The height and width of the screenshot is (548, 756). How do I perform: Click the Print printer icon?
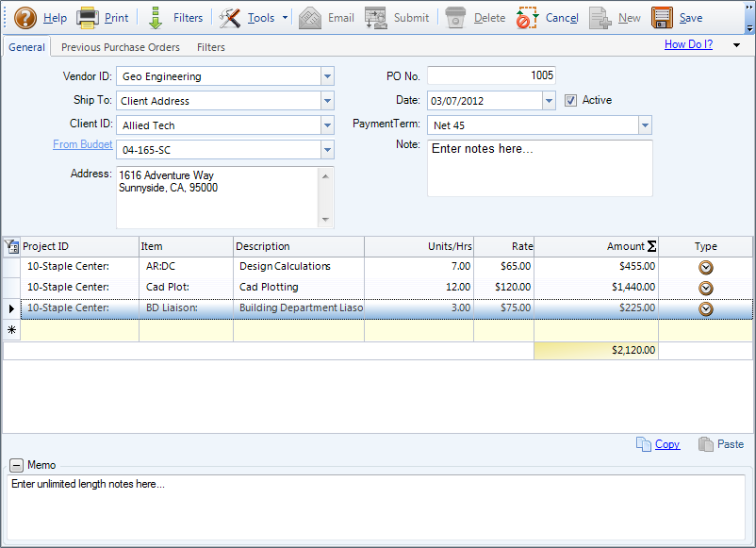click(87, 18)
